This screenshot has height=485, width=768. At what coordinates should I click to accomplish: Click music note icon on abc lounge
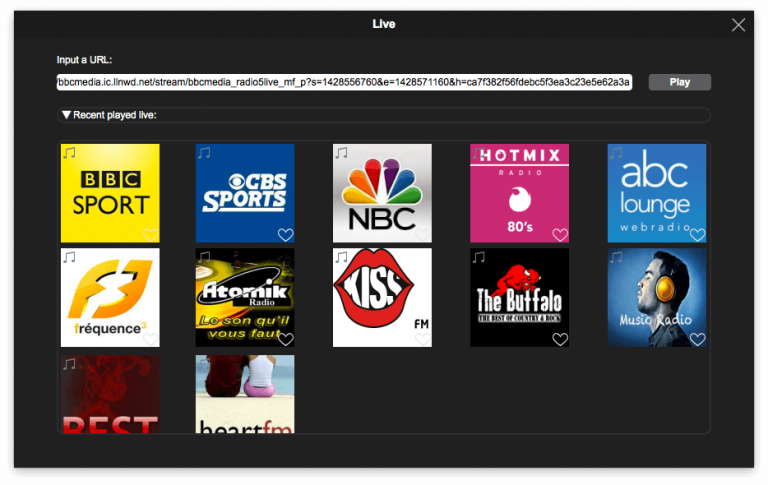coord(616,153)
